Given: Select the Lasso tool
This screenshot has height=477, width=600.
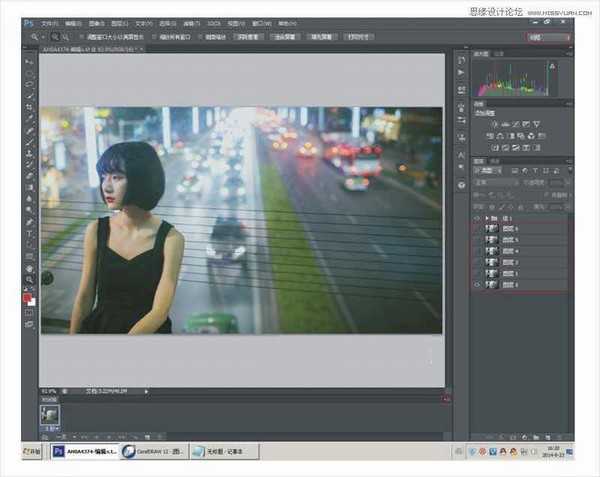Looking at the screenshot, I should [29, 85].
